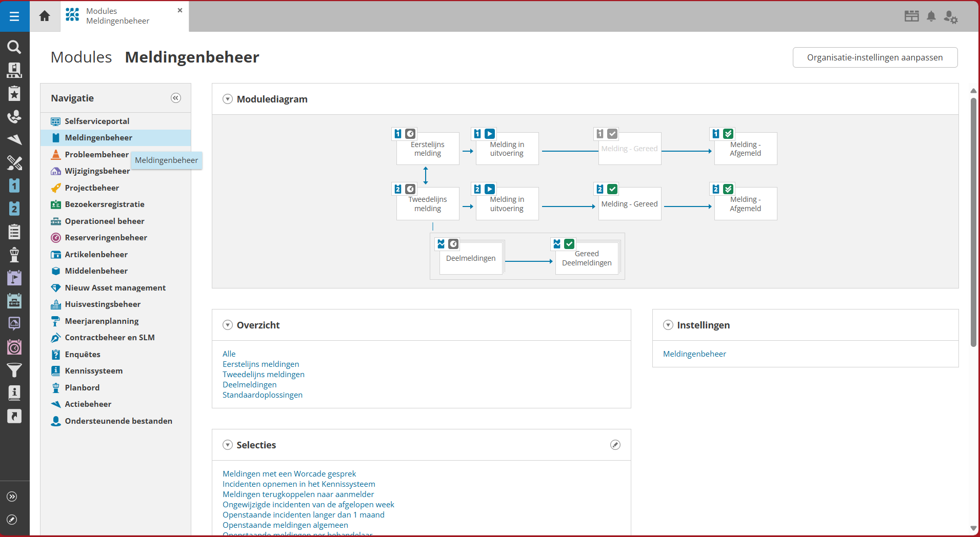Click the filter funnel icon in sidebar
The width and height of the screenshot is (980, 537).
point(14,369)
